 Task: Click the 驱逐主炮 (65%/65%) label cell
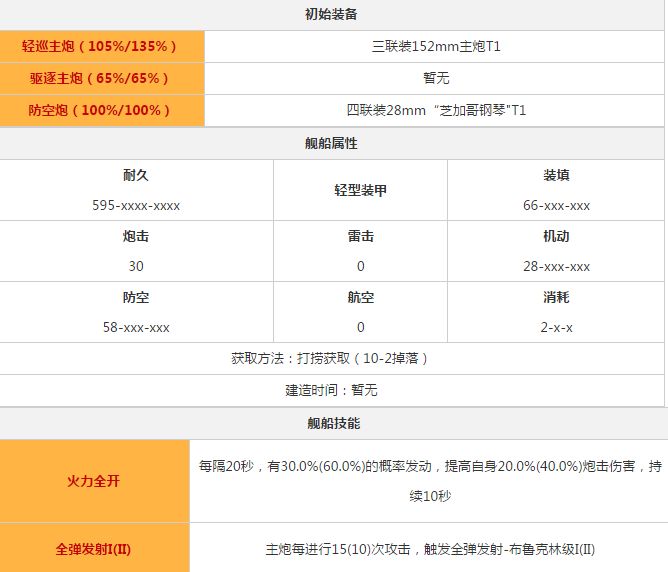pos(101,78)
